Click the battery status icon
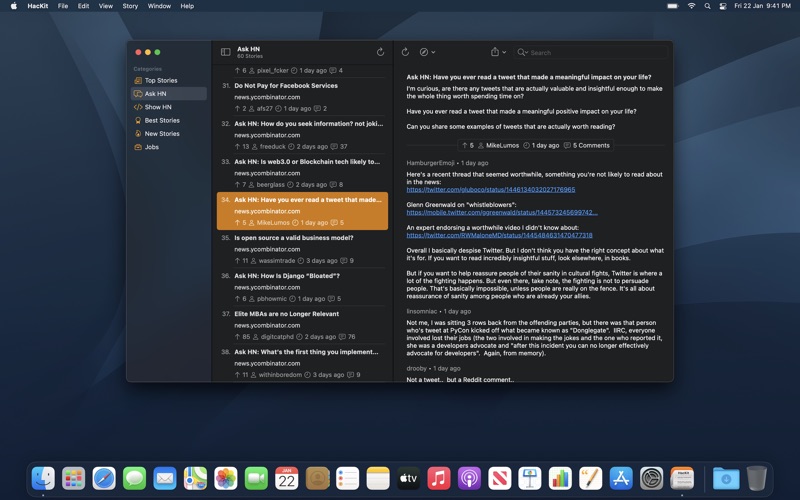Screen dimensions: 800x500 [x=673, y=6]
